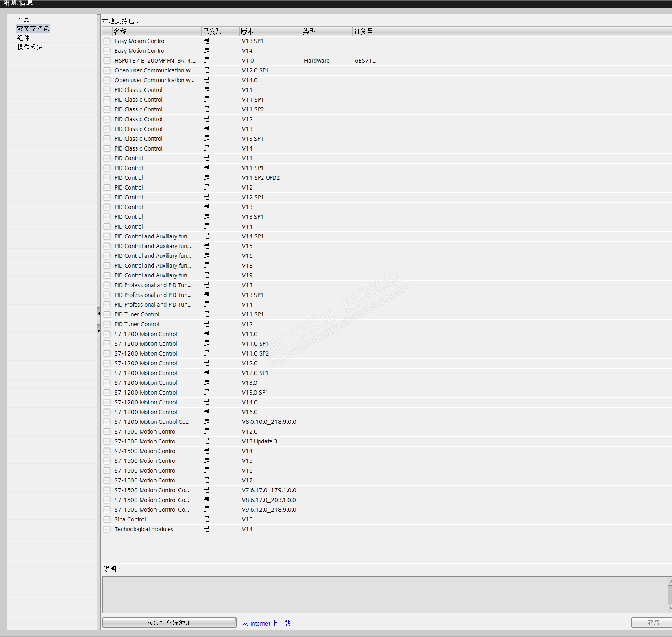This screenshot has height=637, width=672.
Task: Click the 本地支持包 label above the table
Action: 121,21
